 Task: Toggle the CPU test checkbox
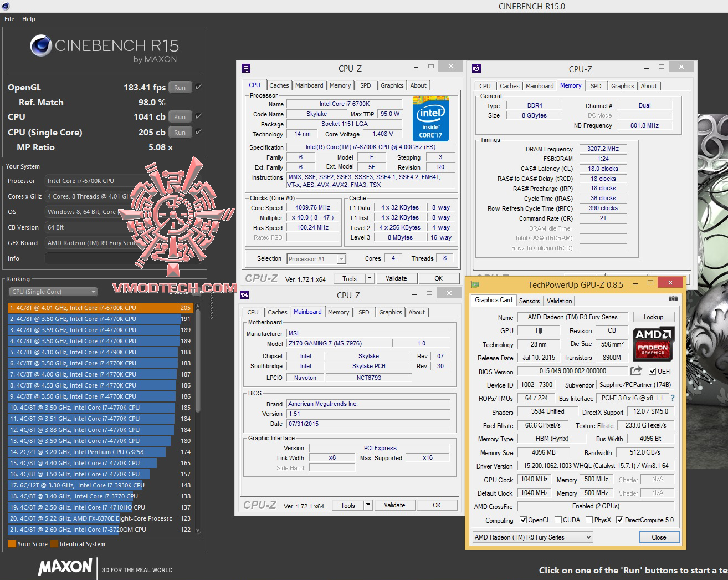coord(198,116)
